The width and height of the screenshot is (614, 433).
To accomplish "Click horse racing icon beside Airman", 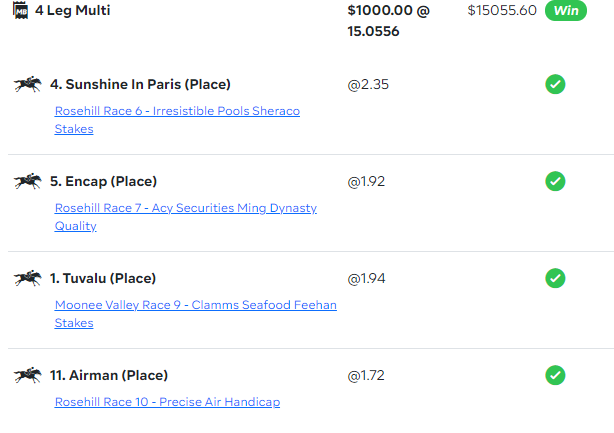I will (28, 375).
